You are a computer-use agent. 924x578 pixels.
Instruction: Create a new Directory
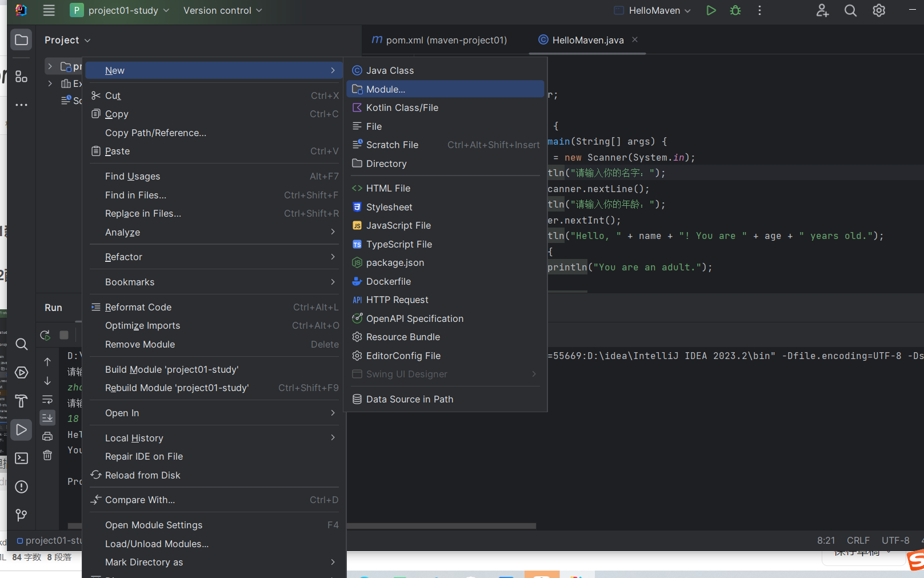(x=445, y=164)
